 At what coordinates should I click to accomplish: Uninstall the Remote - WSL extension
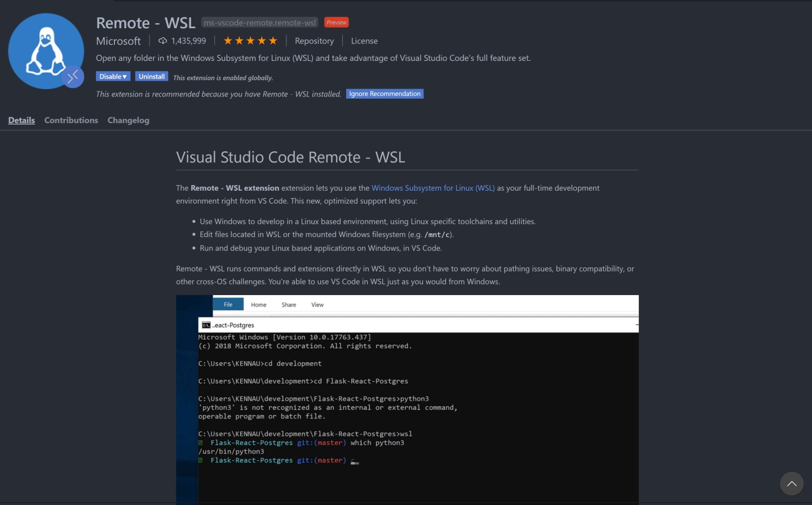[152, 77]
